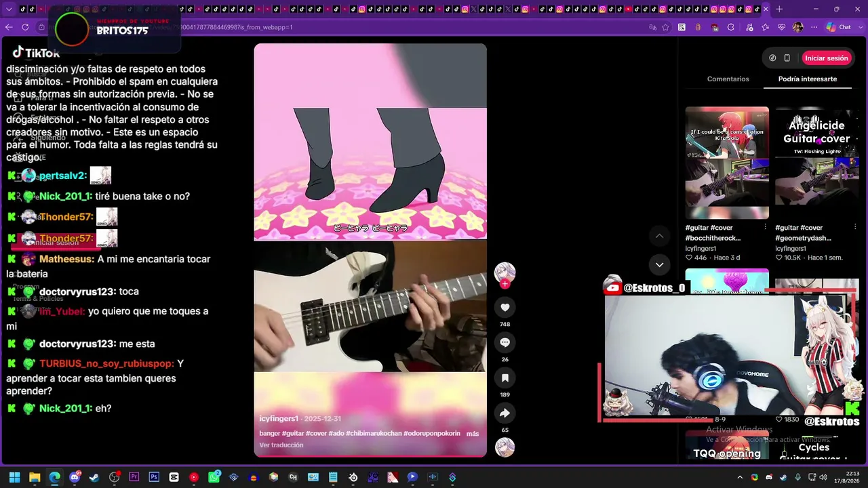Click the Iniciar sesión button
Viewport: 868px width, 488px height.
tap(827, 58)
